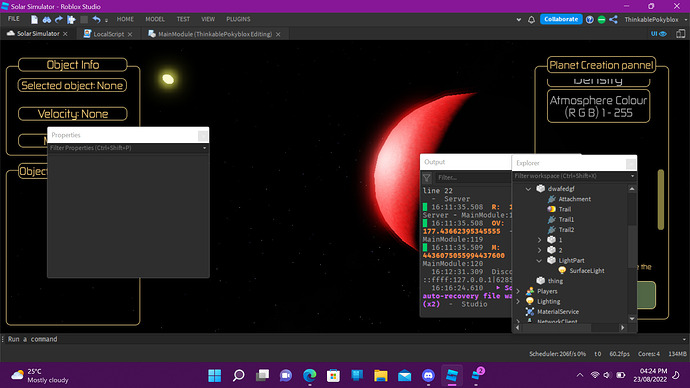The image size is (690, 388).
Task: Click the Redo arrow icon
Action: pos(59,19)
